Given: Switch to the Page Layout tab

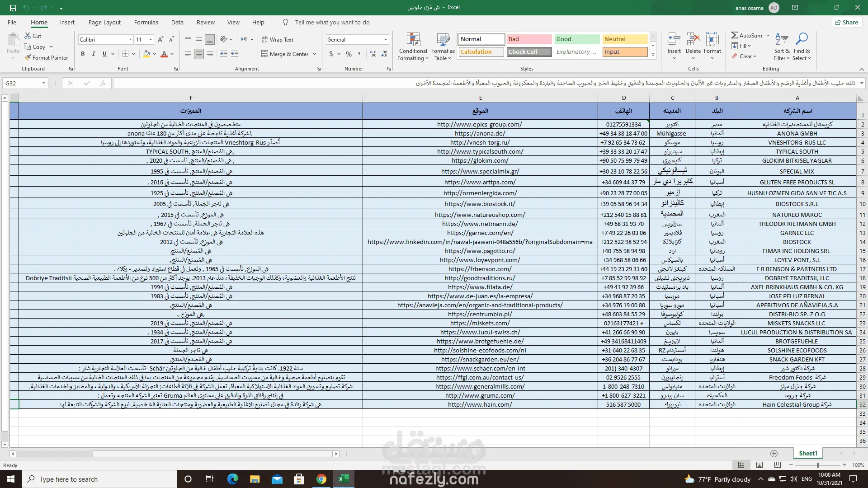Looking at the screenshot, I should [104, 22].
